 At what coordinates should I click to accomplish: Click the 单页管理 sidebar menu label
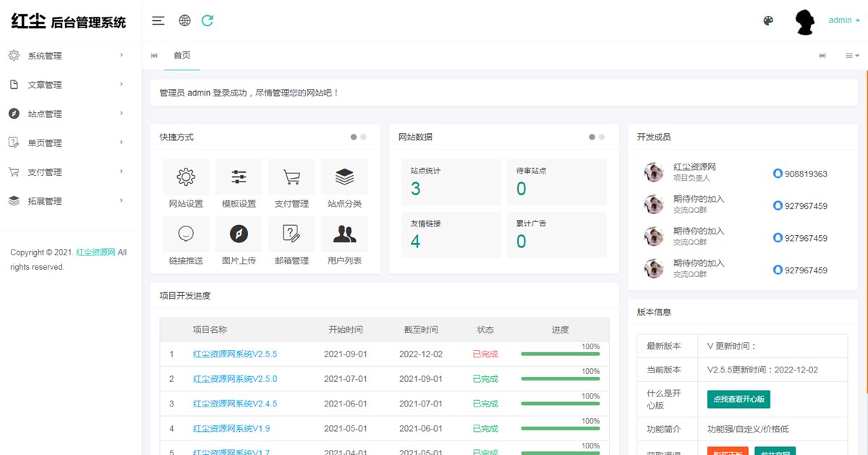(45, 143)
